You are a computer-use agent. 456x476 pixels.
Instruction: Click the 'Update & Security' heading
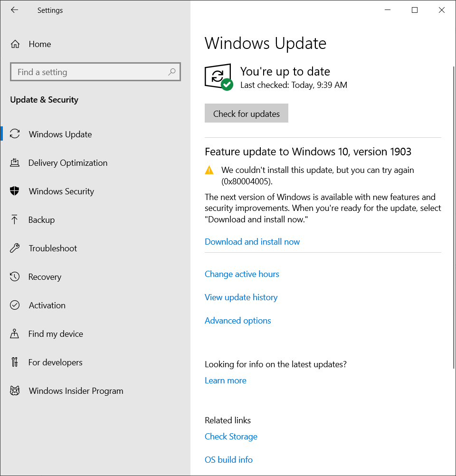coord(44,100)
